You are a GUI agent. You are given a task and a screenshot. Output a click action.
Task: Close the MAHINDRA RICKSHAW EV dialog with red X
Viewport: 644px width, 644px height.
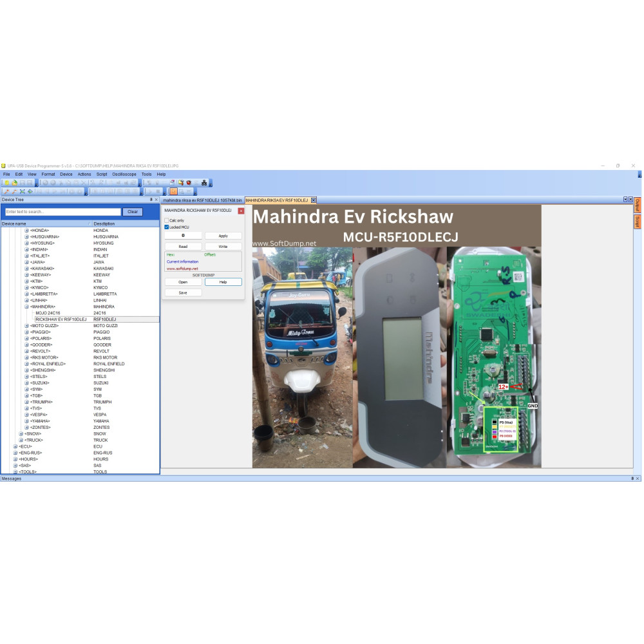(x=241, y=211)
